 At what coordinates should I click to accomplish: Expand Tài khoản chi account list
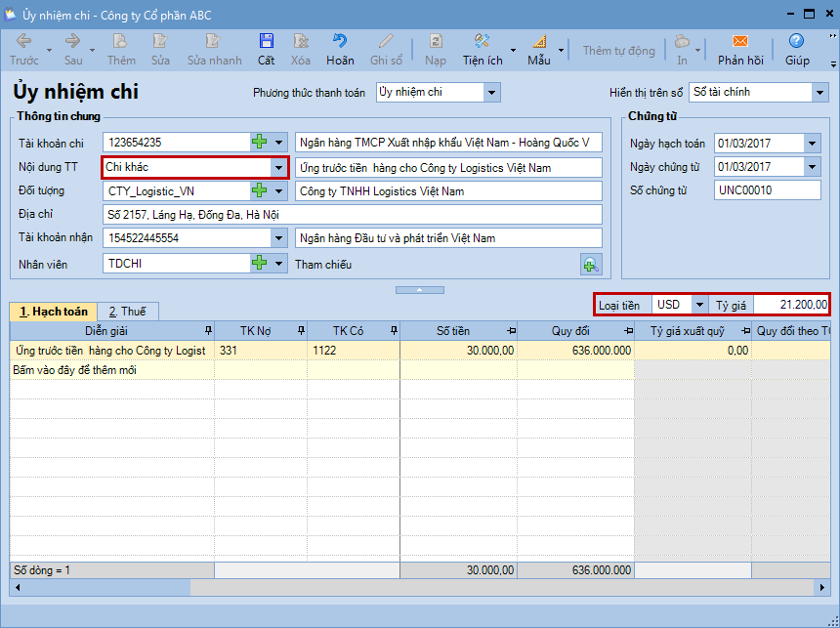pyautogui.click(x=278, y=143)
